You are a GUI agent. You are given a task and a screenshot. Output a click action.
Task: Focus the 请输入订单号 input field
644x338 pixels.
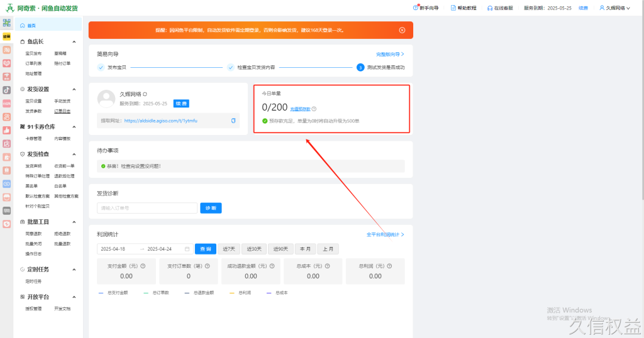(x=147, y=208)
